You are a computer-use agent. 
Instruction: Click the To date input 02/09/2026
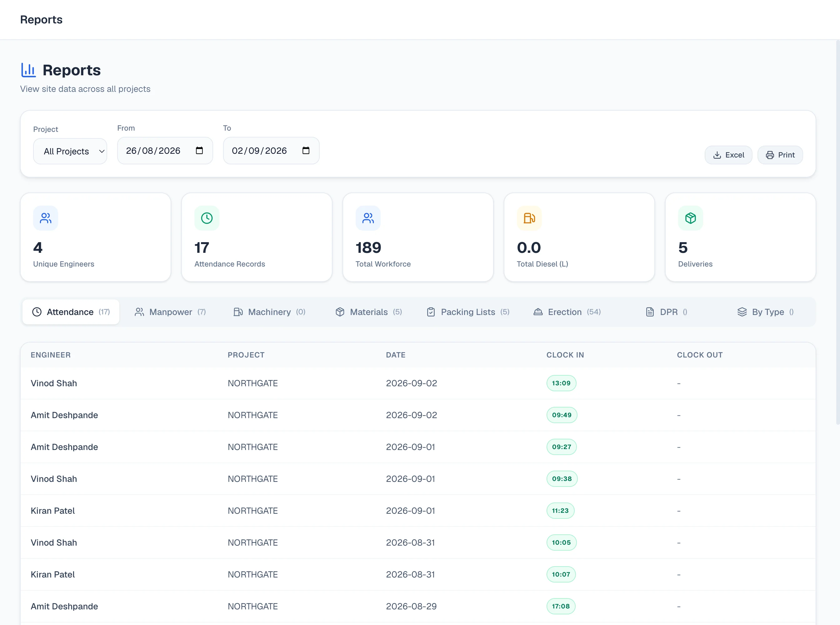click(x=271, y=151)
